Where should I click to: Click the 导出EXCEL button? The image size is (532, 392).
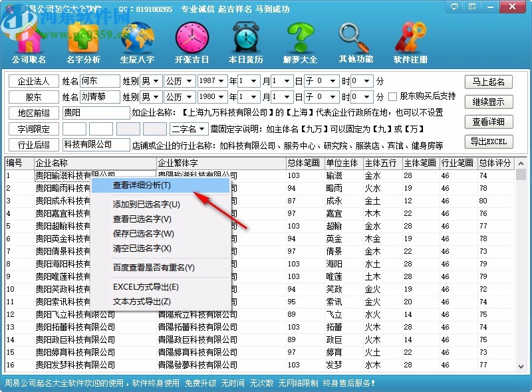point(489,142)
